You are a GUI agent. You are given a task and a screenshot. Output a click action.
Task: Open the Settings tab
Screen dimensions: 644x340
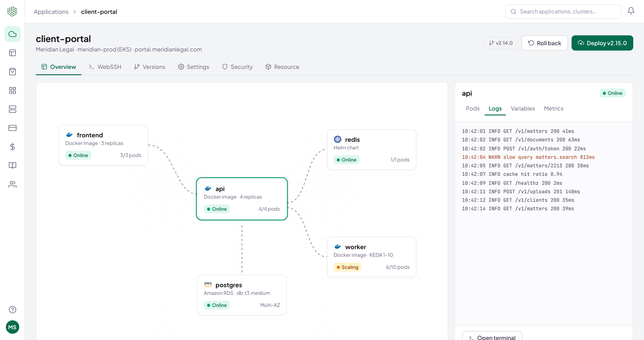pyautogui.click(x=193, y=67)
